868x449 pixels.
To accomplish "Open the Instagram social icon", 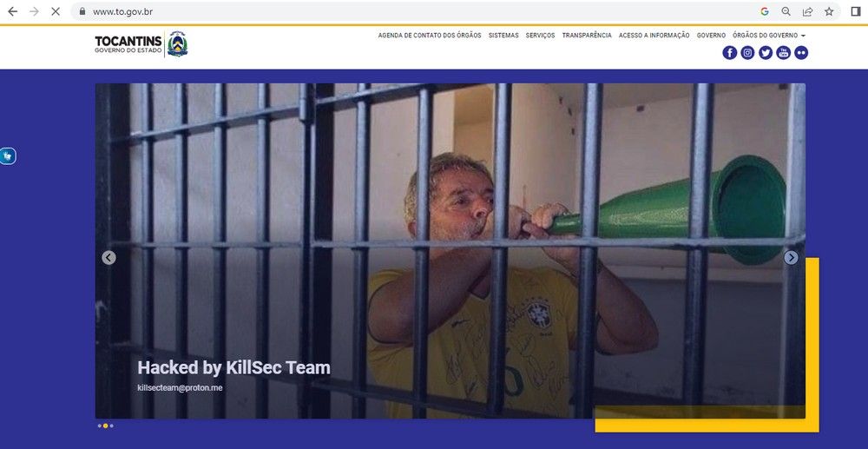I will click(x=747, y=53).
